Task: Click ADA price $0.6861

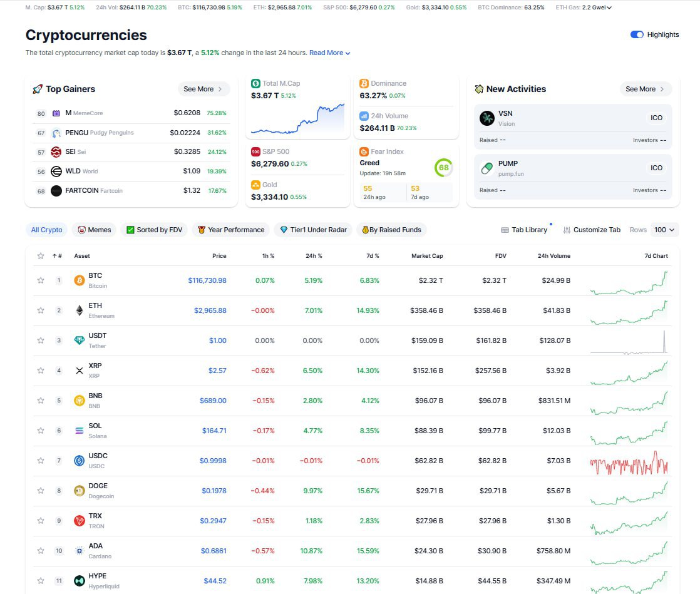Action: coord(214,551)
